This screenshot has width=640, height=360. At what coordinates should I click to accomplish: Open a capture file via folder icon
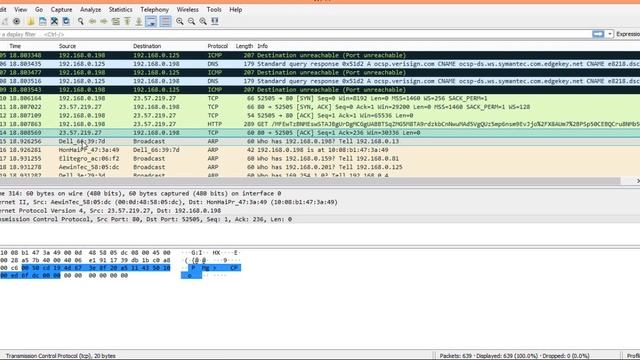pos(31,21)
